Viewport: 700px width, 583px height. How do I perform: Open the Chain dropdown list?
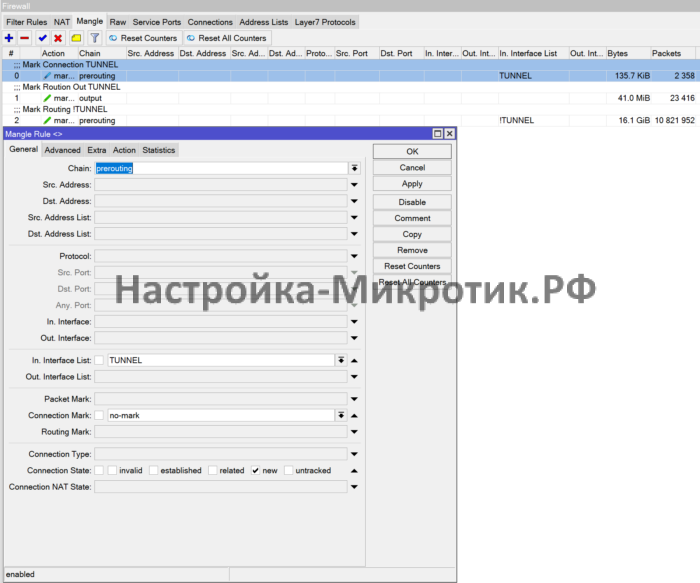click(354, 168)
